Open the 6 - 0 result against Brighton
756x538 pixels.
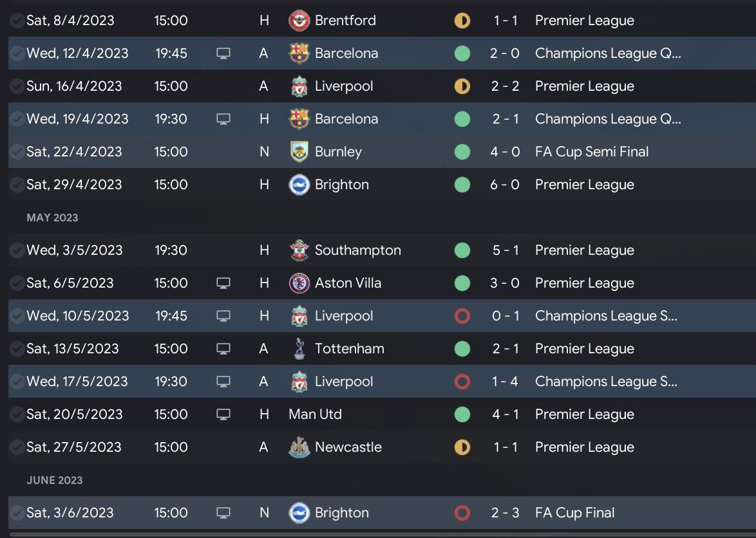point(506,185)
